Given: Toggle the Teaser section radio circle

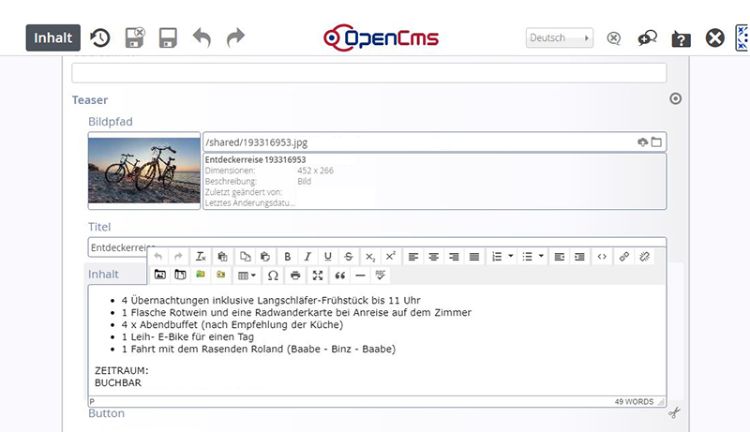Looking at the screenshot, I should click(675, 99).
